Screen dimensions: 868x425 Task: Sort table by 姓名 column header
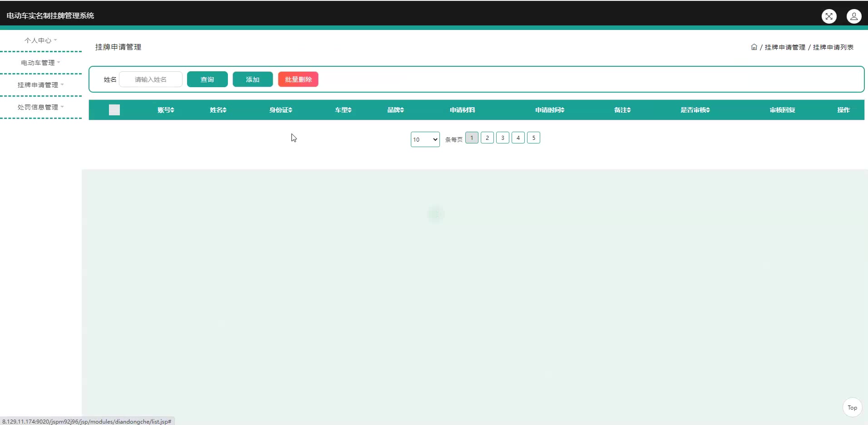218,110
